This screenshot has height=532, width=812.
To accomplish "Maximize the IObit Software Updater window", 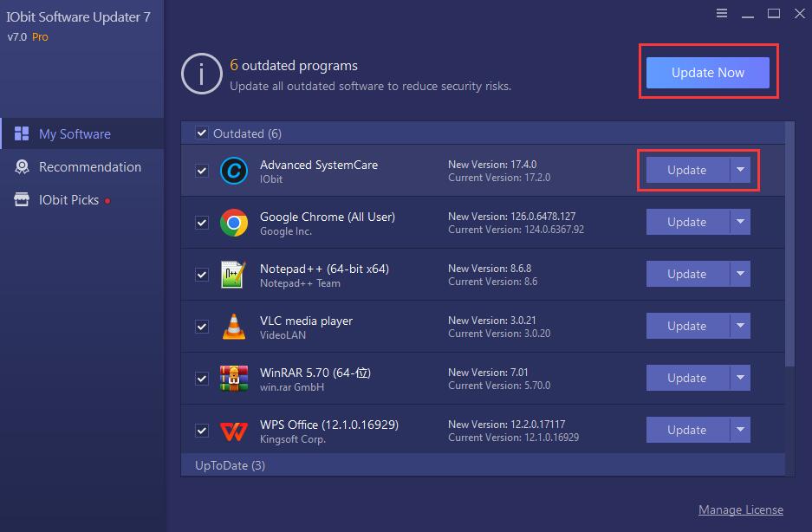I will pos(774,13).
